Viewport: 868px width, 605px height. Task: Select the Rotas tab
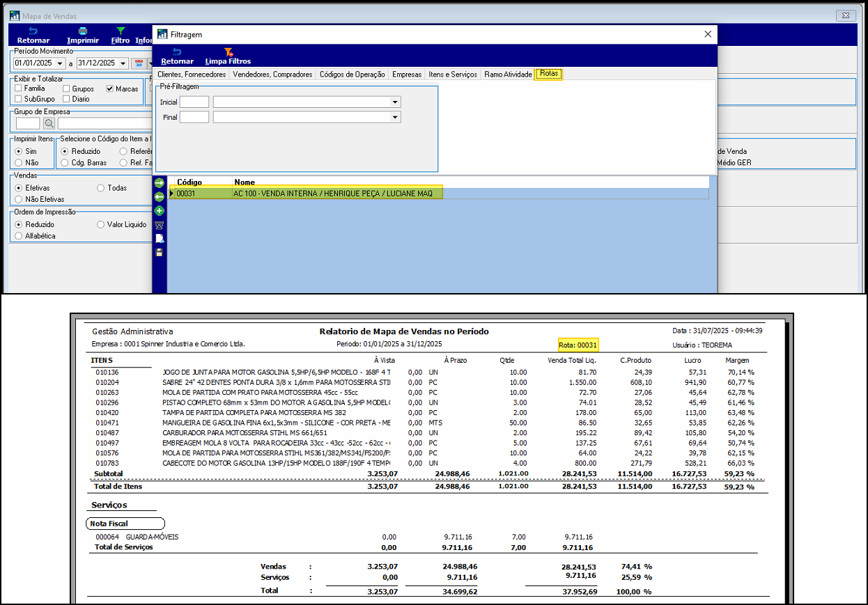click(549, 74)
